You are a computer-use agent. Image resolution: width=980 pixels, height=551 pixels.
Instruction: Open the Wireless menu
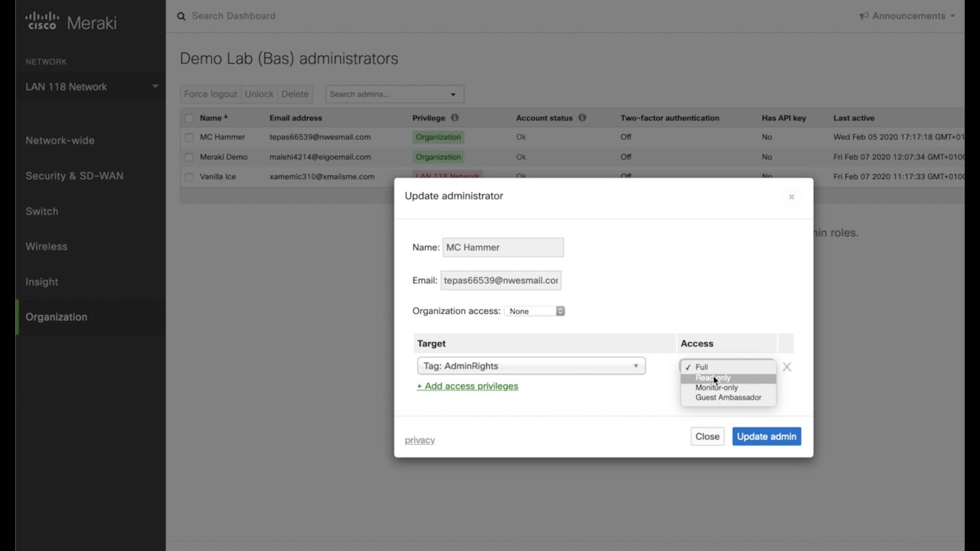(x=46, y=246)
